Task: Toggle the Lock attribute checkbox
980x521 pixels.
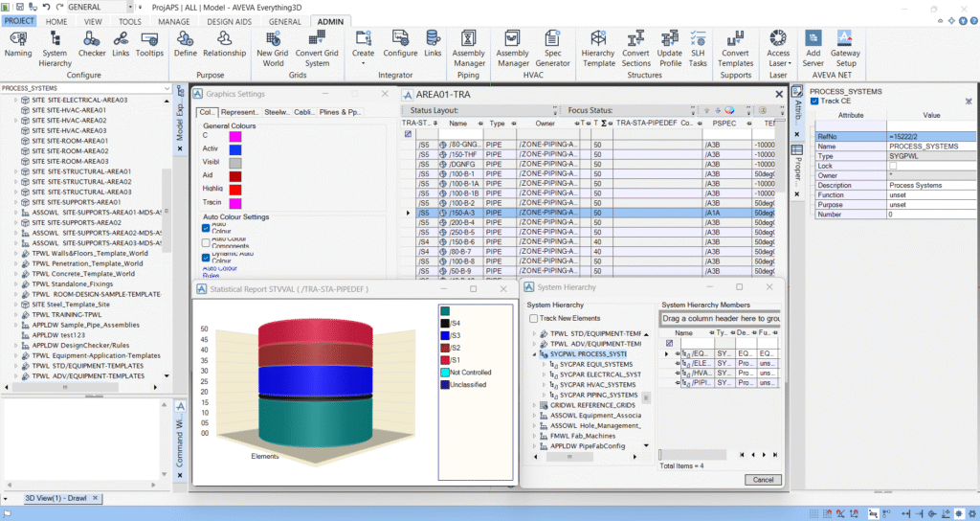Action: click(893, 166)
